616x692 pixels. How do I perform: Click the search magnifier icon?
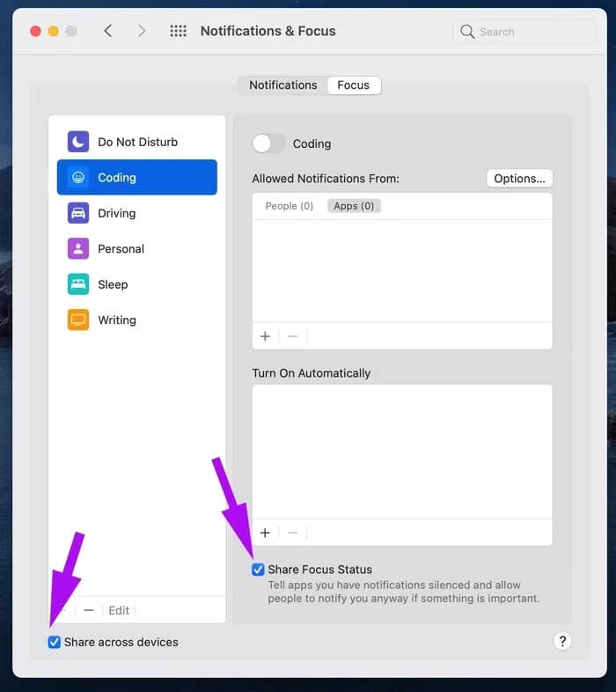[x=467, y=32]
